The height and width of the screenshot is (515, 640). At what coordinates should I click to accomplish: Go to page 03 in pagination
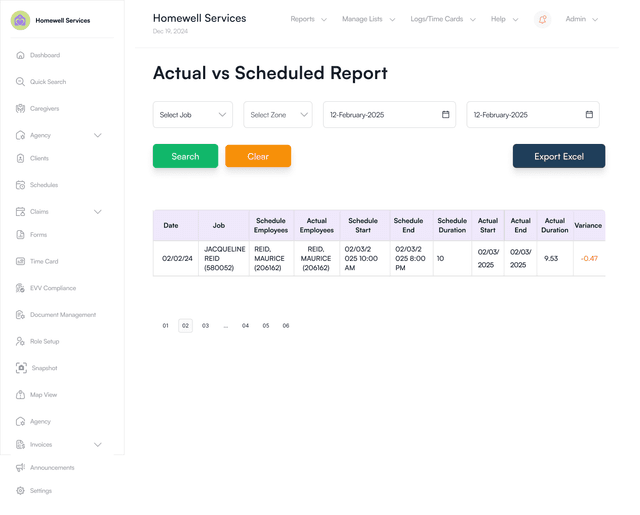click(x=205, y=326)
